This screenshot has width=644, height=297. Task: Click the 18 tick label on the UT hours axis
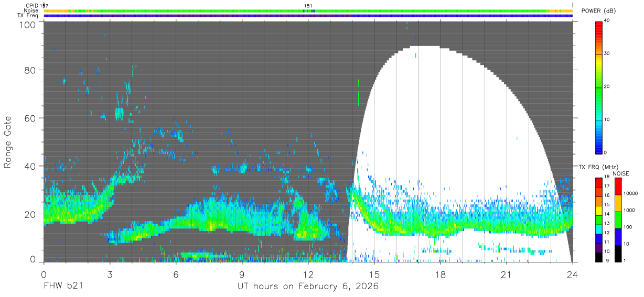[x=441, y=274]
